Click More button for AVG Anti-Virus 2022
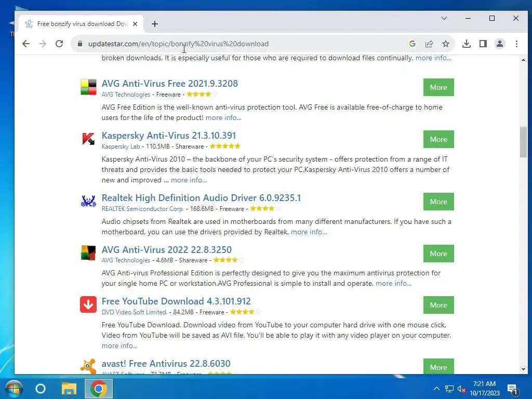 point(438,254)
